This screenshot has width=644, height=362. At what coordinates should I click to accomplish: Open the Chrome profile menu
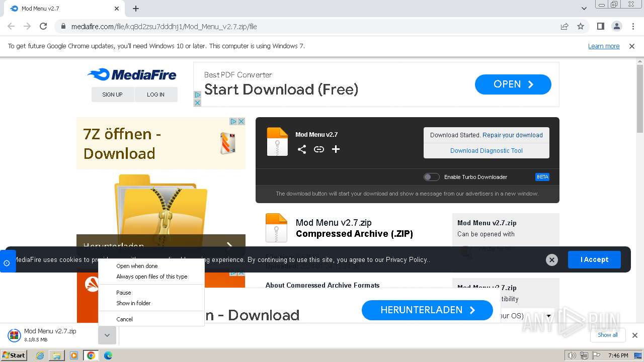[616, 26]
